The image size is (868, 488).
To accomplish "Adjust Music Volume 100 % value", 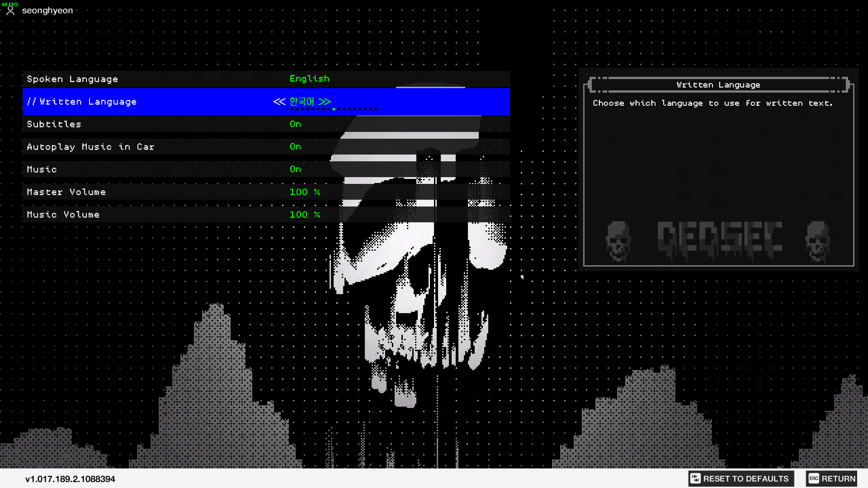I will [x=305, y=215].
